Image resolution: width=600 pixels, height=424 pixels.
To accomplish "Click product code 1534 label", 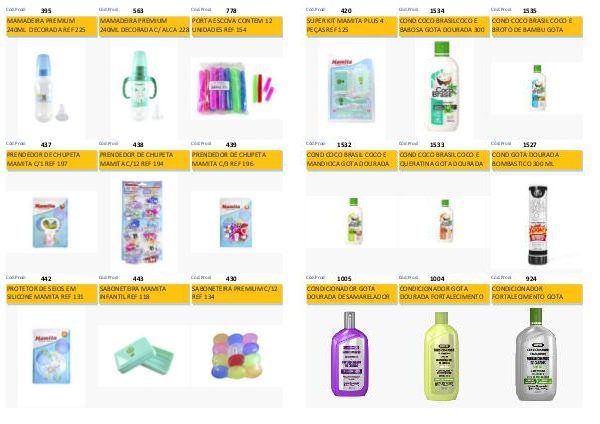I will point(437,11).
